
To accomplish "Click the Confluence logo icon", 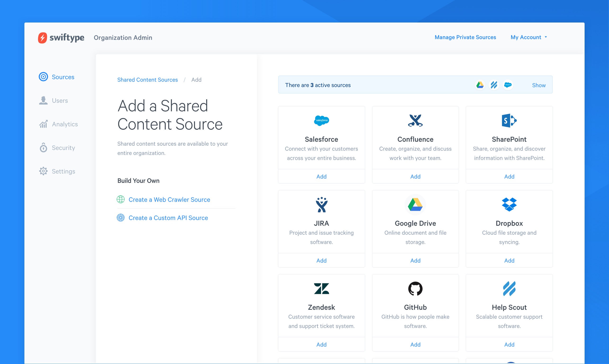I will point(415,120).
